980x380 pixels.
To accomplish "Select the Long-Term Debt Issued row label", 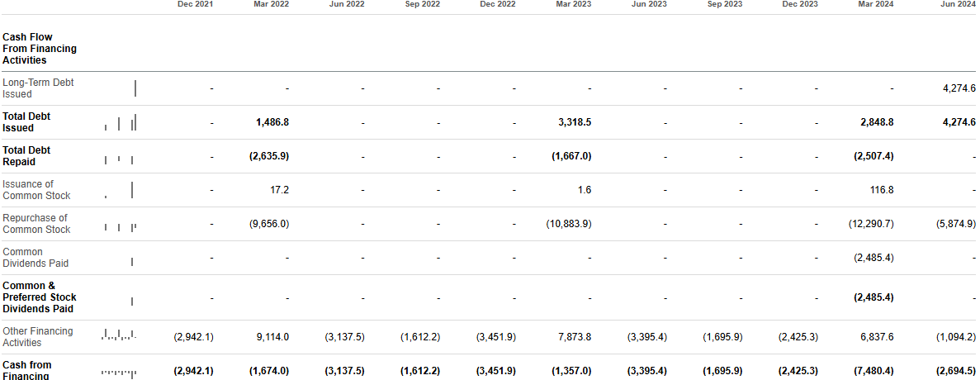I will point(38,88).
